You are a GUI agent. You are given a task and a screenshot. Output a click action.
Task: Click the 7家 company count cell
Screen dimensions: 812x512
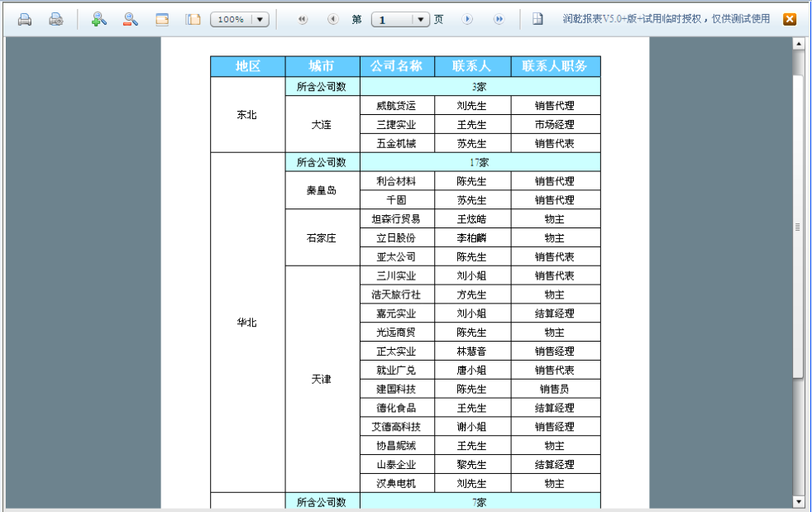pyautogui.click(x=480, y=502)
